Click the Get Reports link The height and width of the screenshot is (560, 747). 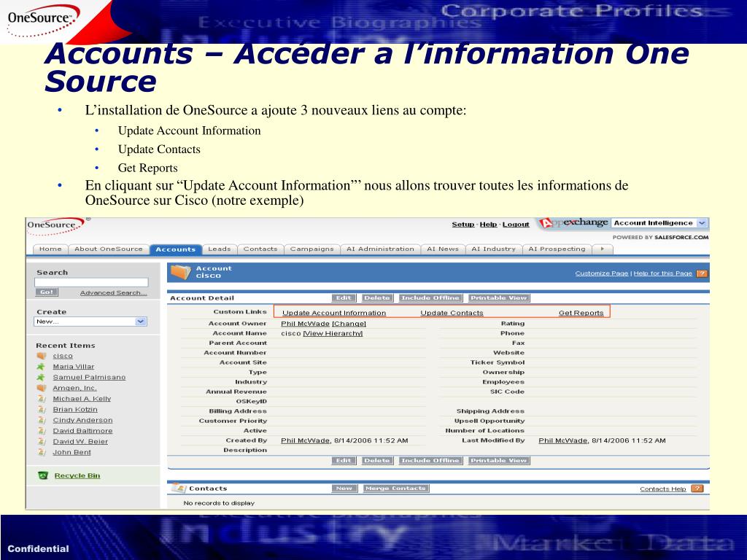[581, 313]
